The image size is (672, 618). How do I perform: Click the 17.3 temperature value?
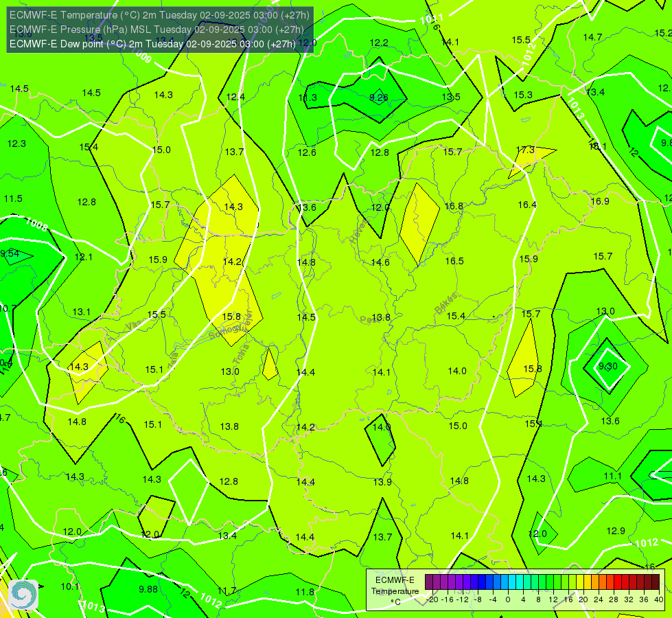pyautogui.click(x=525, y=150)
